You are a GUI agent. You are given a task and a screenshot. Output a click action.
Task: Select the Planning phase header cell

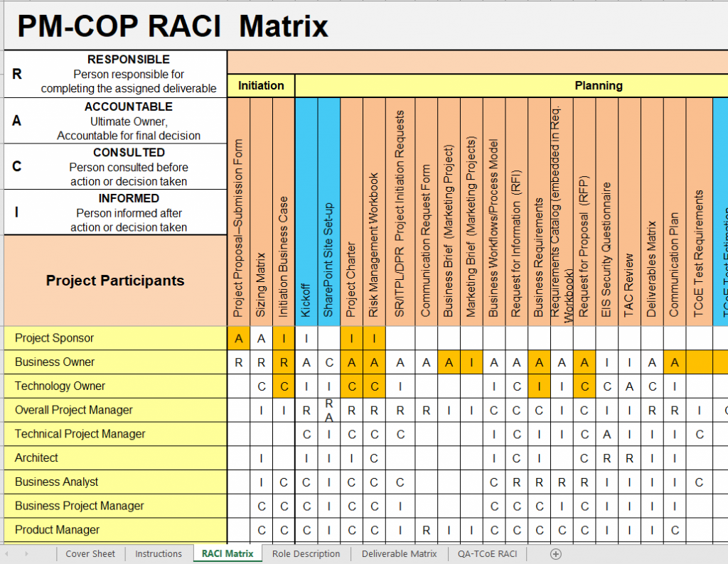[599, 85]
